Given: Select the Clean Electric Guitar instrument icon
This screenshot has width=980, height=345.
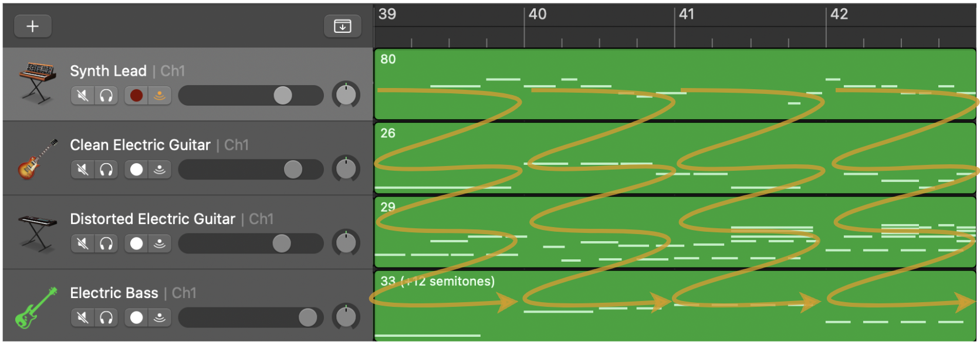Looking at the screenshot, I should click(x=38, y=158).
